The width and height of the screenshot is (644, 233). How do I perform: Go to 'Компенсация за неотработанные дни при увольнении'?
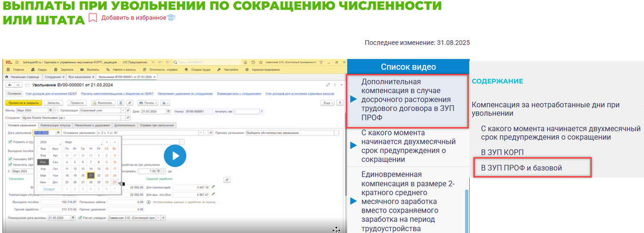[546, 109]
